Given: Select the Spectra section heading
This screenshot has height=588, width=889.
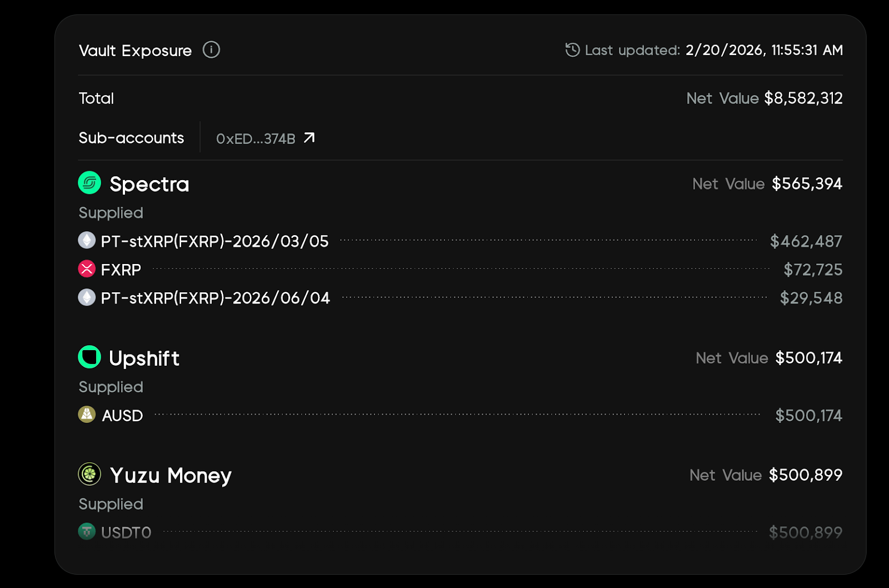Looking at the screenshot, I should pos(149,184).
